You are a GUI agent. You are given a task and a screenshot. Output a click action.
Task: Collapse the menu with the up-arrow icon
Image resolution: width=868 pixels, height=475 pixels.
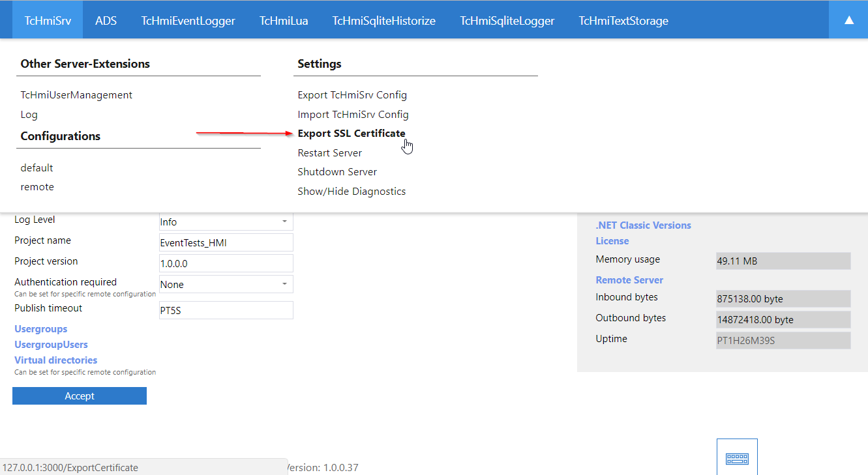[x=848, y=20]
